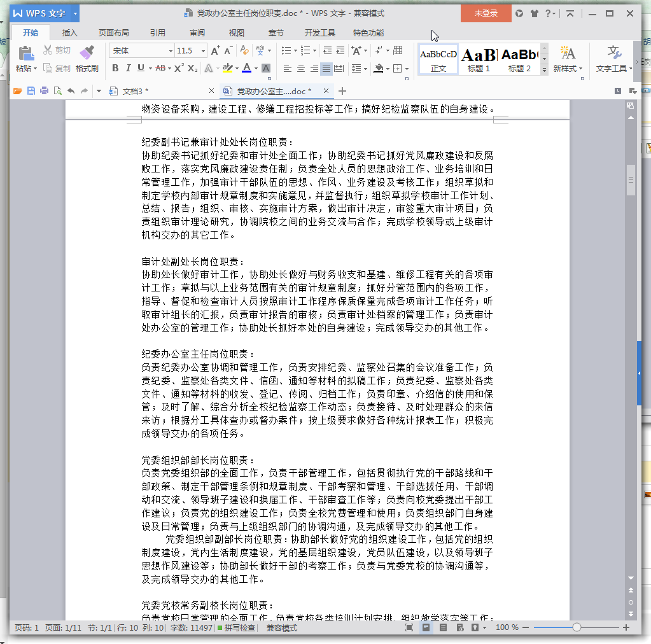Apply the 正文 style
Image resolution: width=651 pixels, height=644 pixels.
pos(438,60)
